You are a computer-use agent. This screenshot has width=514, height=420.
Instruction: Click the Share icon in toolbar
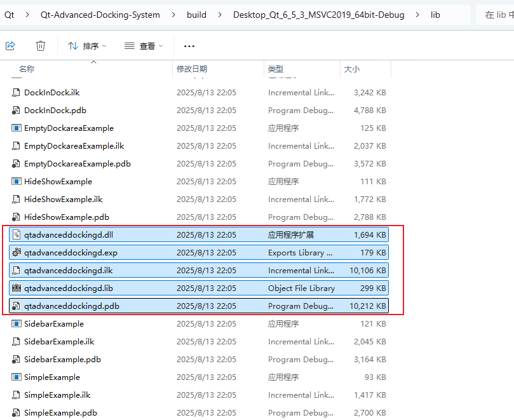point(11,46)
